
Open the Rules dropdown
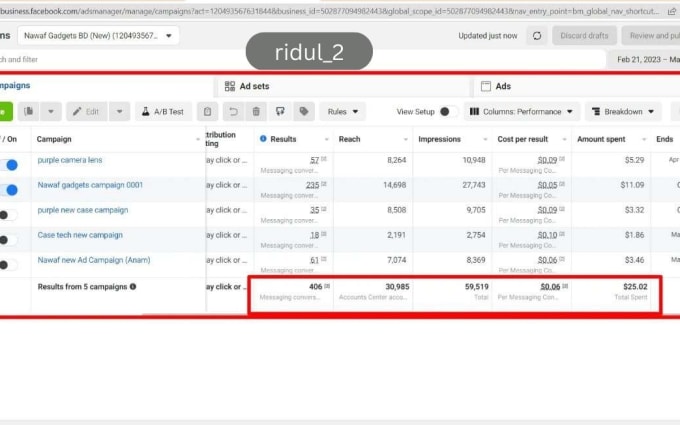point(343,111)
